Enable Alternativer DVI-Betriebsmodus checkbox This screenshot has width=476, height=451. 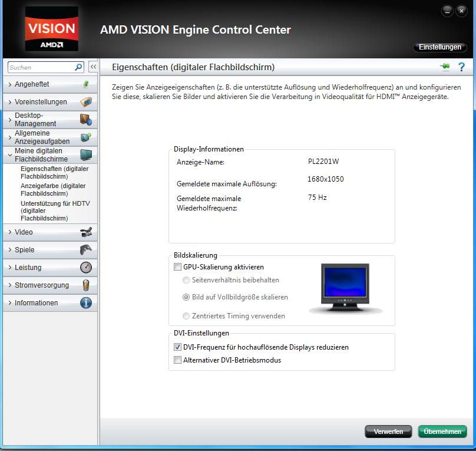click(x=177, y=360)
